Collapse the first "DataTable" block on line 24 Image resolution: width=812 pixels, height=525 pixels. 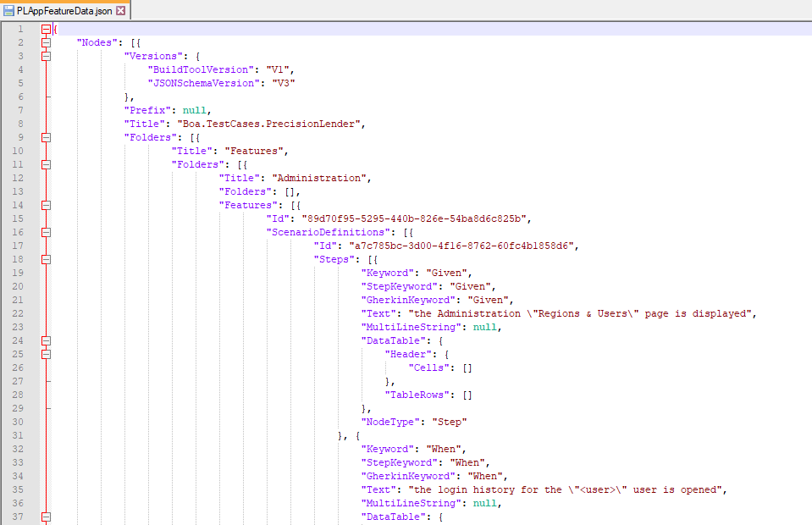click(46, 340)
